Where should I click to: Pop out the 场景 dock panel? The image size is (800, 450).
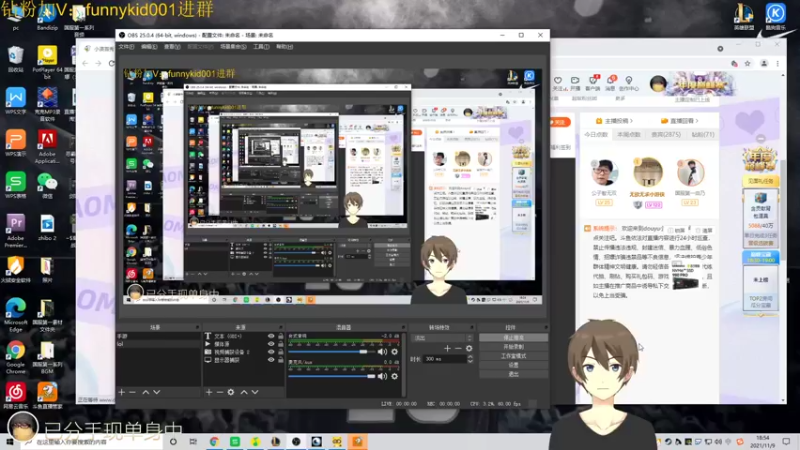(197, 327)
